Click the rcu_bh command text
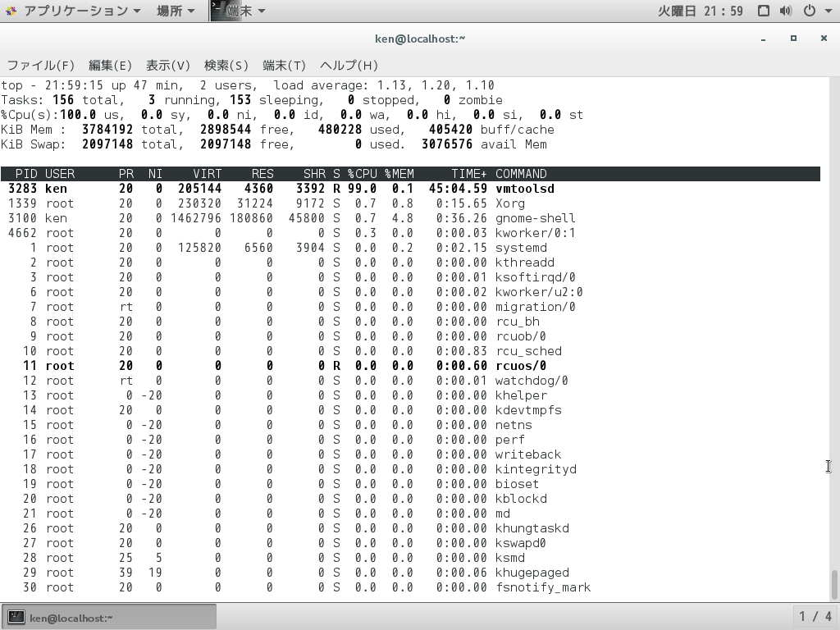Image resolution: width=840 pixels, height=630 pixels. click(518, 322)
